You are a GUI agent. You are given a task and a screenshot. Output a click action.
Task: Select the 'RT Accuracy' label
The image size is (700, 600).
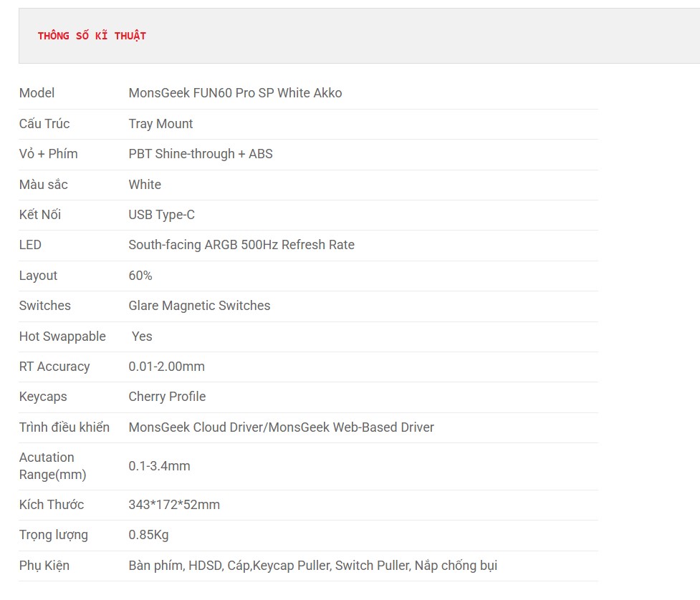[x=54, y=367]
